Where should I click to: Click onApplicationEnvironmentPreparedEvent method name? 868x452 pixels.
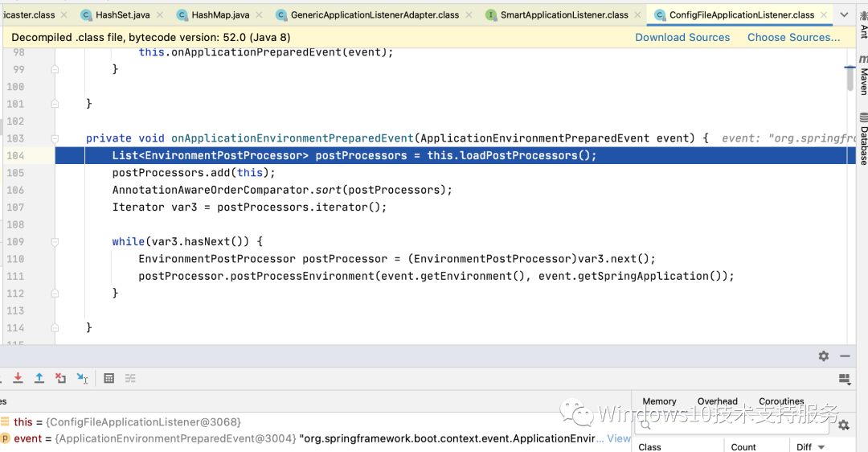click(293, 138)
